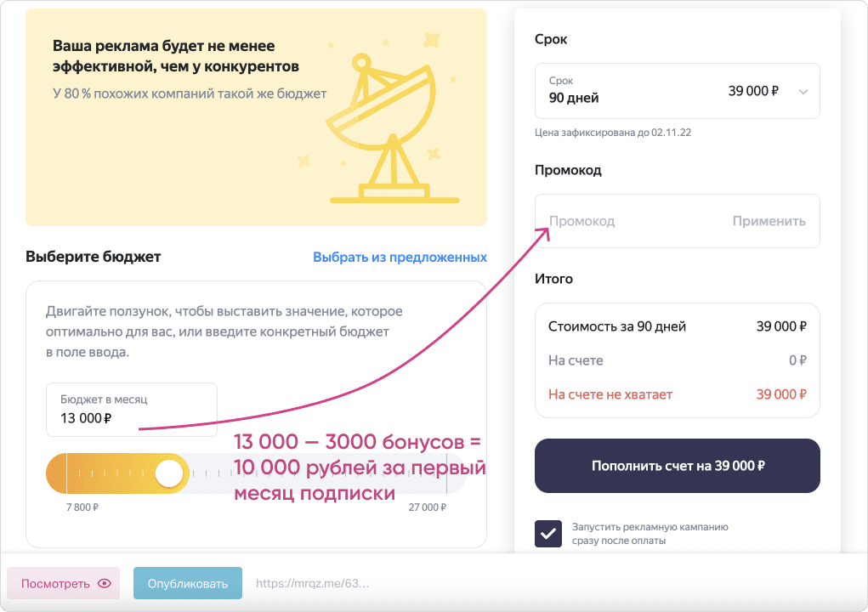Click the chevron arrow in Срок field
The image size is (868, 612).
(x=803, y=92)
